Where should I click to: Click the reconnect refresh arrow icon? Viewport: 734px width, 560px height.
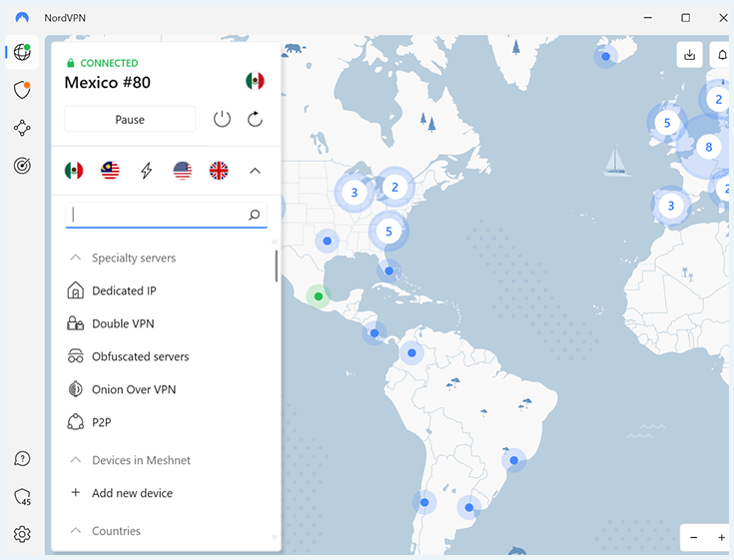[255, 119]
